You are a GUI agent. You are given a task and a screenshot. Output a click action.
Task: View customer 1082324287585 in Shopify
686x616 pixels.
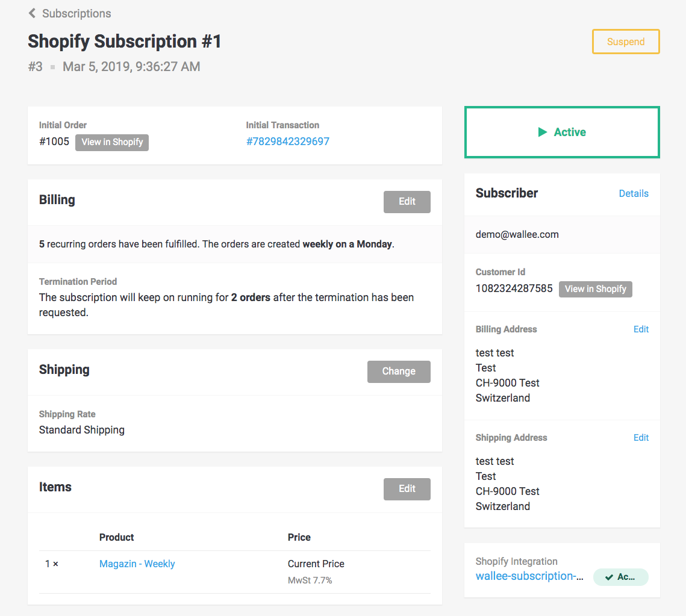tap(595, 289)
